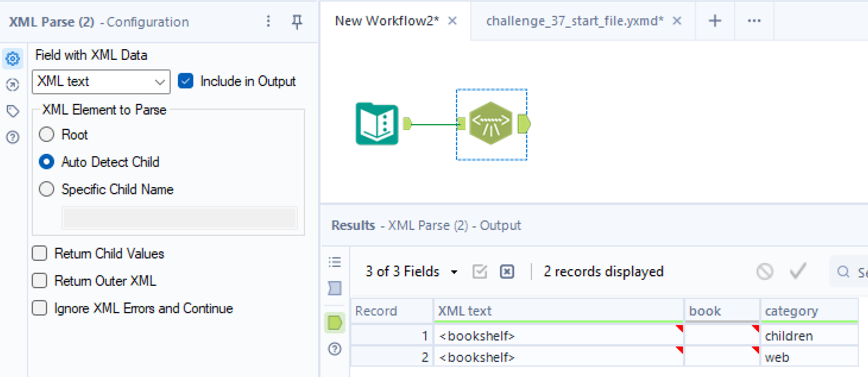Image resolution: width=868 pixels, height=377 pixels.
Task: Open the Field with XML Data dropdown
Action: click(x=101, y=82)
